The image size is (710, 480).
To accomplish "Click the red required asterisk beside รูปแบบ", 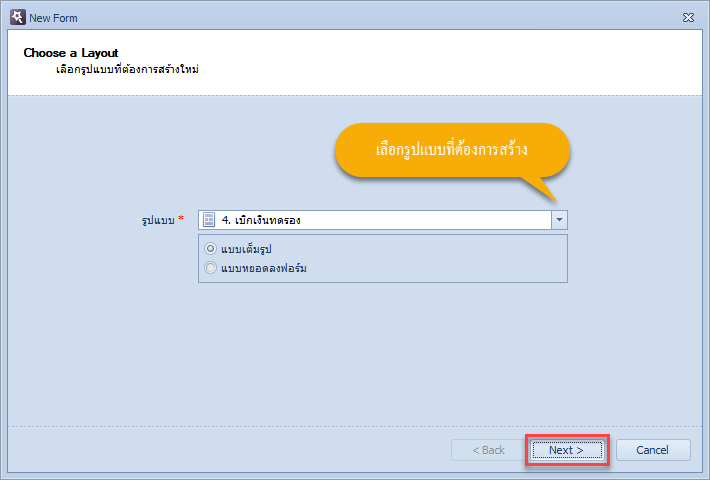I will (x=181, y=218).
